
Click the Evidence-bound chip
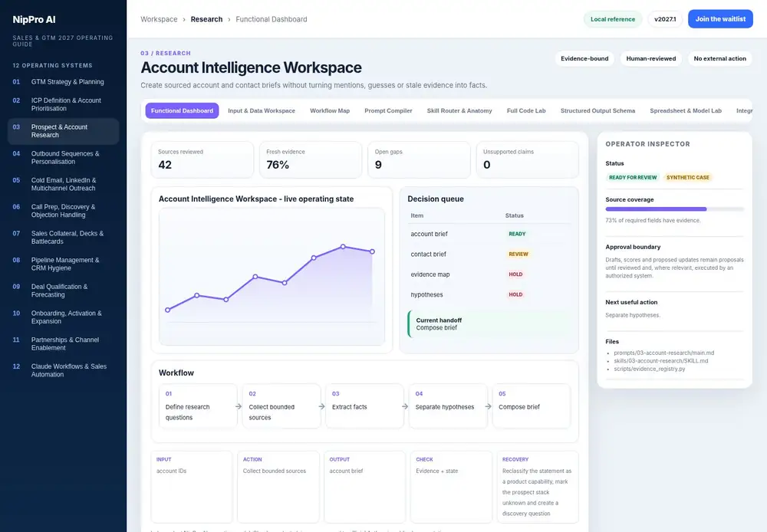pos(584,59)
